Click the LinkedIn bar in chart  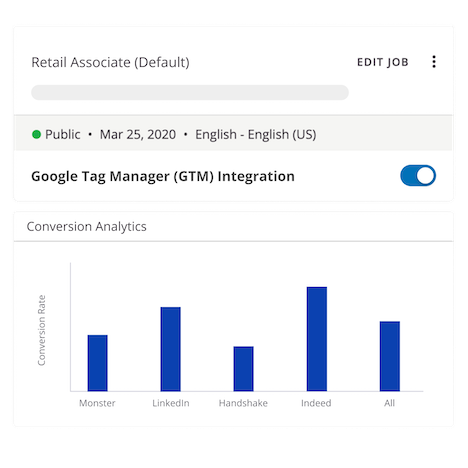click(171, 349)
